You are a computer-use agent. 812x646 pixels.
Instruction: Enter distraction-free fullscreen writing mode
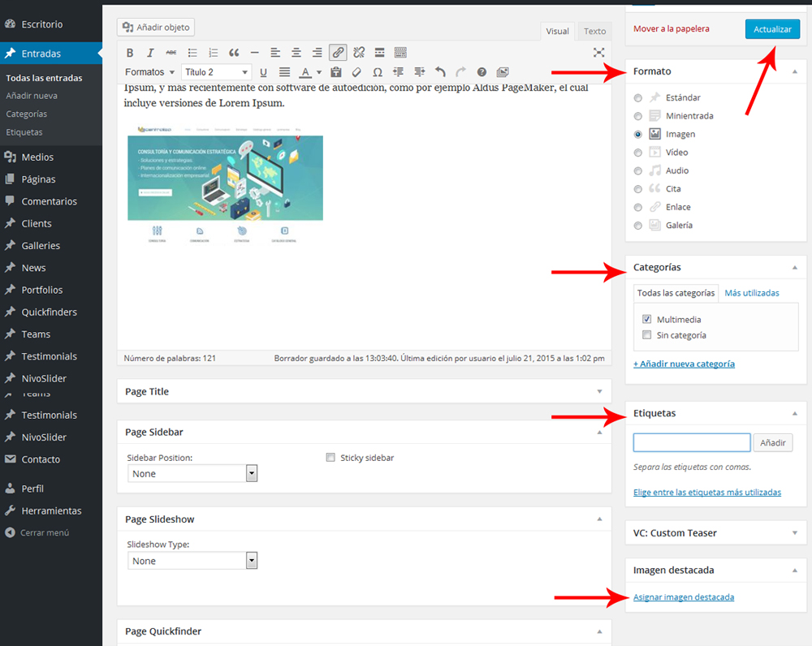598,53
